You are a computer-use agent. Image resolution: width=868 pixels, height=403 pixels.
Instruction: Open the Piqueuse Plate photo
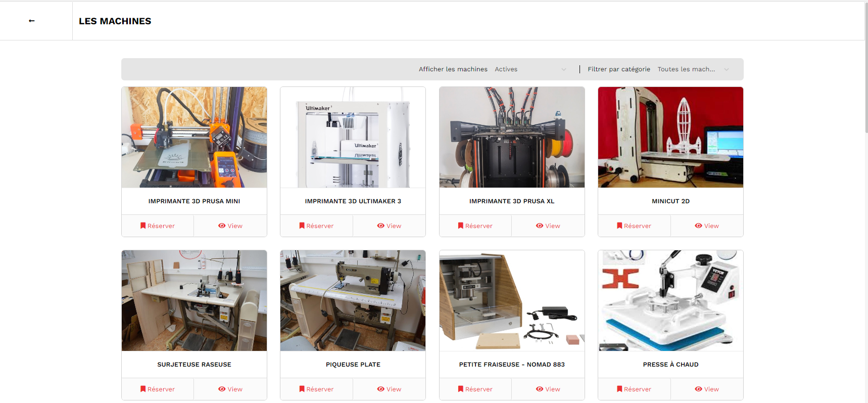pyautogui.click(x=353, y=300)
